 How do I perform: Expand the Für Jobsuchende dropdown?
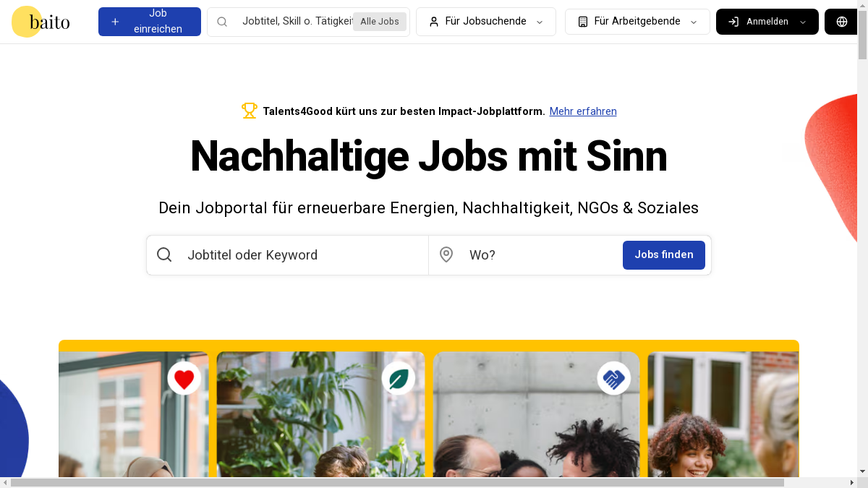[486, 22]
